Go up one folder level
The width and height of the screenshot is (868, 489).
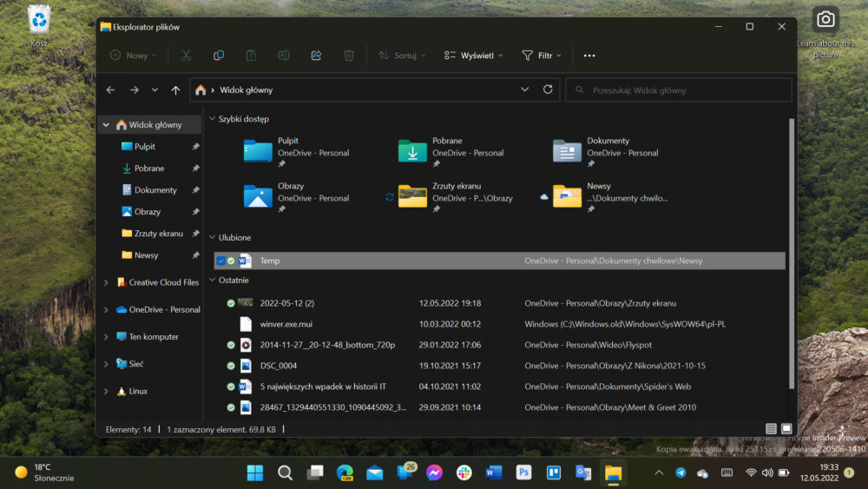pyautogui.click(x=175, y=89)
